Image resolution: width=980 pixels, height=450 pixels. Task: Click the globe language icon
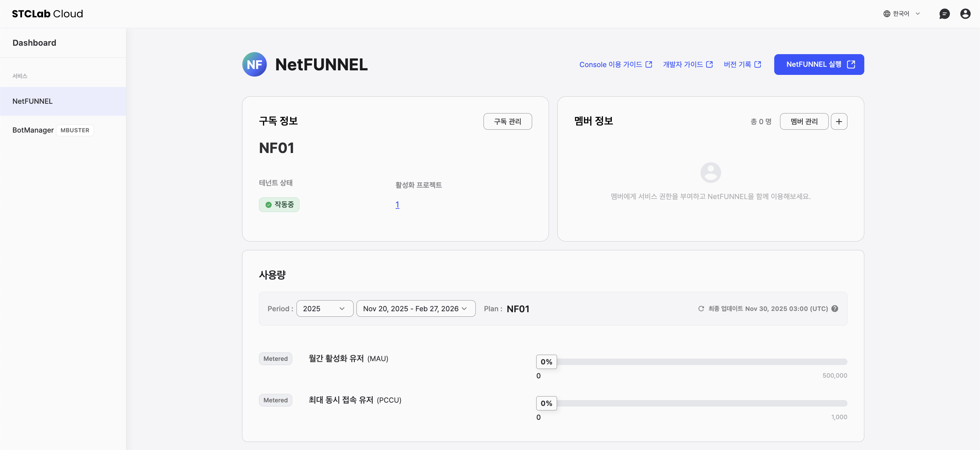tap(886, 13)
